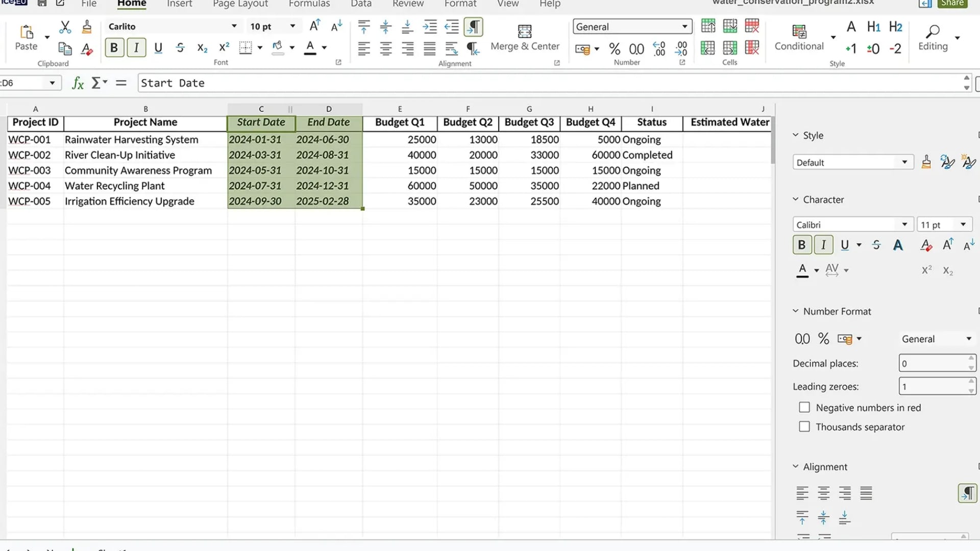The width and height of the screenshot is (980, 551).
Task: Toggle left-to-right paragraph mark in ribbon
Action: coord(474,27)
